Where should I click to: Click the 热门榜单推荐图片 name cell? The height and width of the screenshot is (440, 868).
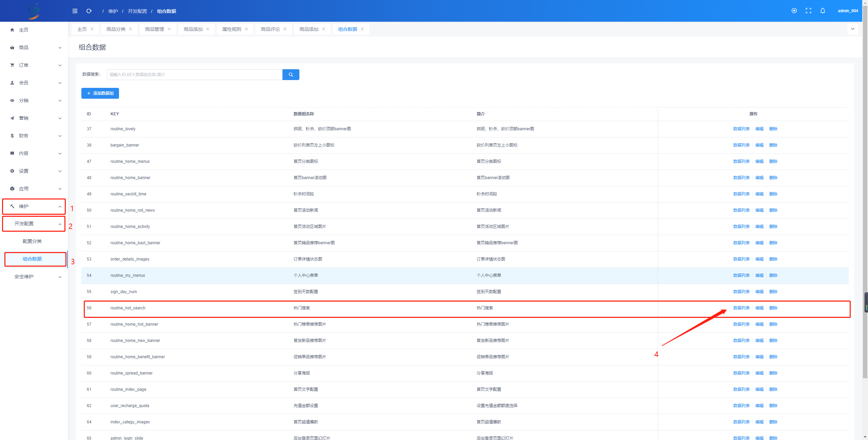310,324
